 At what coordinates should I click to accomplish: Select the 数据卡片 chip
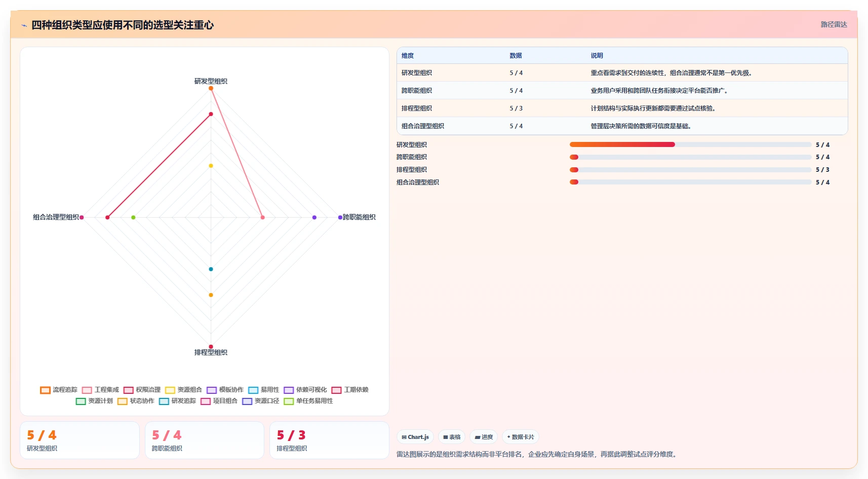pos(521,437)
